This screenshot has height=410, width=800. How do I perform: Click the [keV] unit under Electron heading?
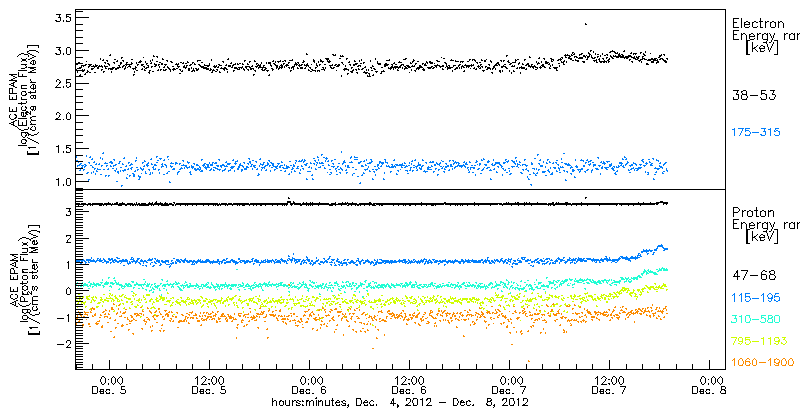click(x=762, y=49)
